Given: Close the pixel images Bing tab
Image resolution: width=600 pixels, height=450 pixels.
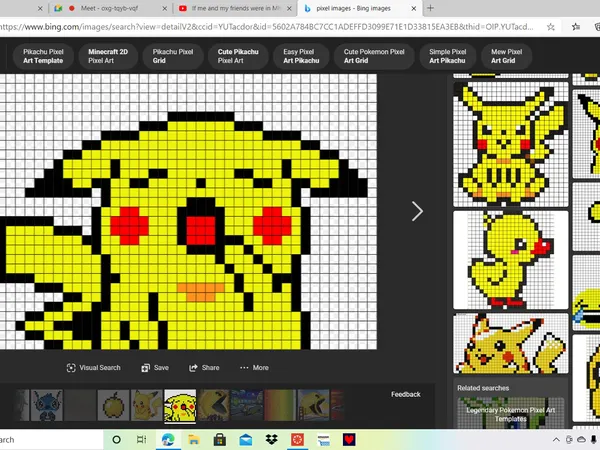Looking at the screenshot, I should click(x=414, y=8).
